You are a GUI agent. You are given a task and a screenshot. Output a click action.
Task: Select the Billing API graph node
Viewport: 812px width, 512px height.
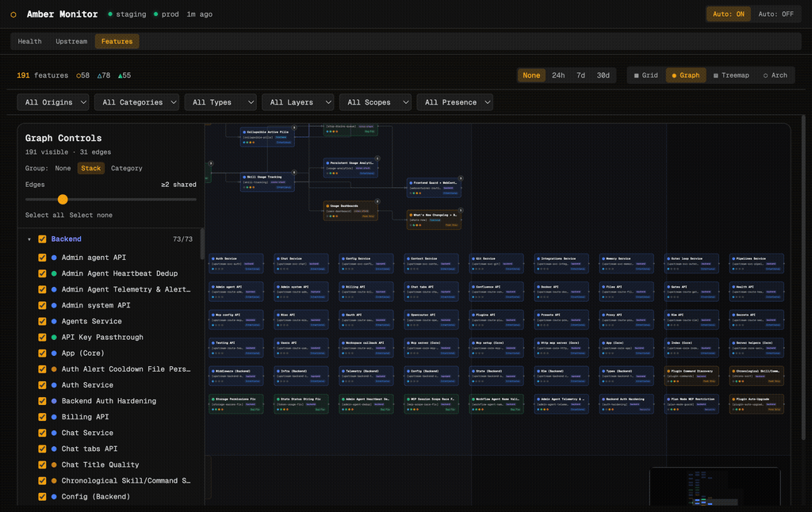click(x=366, y=292)
